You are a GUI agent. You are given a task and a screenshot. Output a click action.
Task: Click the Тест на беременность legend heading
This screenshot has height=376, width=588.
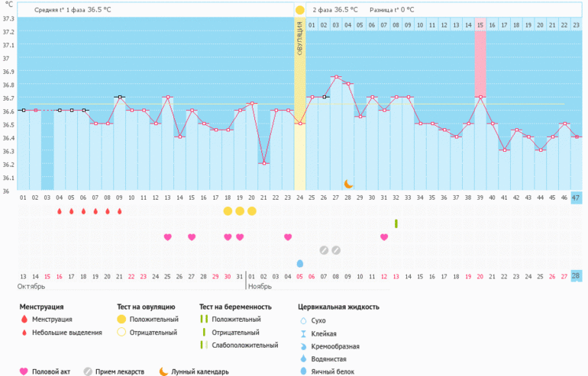coord(232,307)
